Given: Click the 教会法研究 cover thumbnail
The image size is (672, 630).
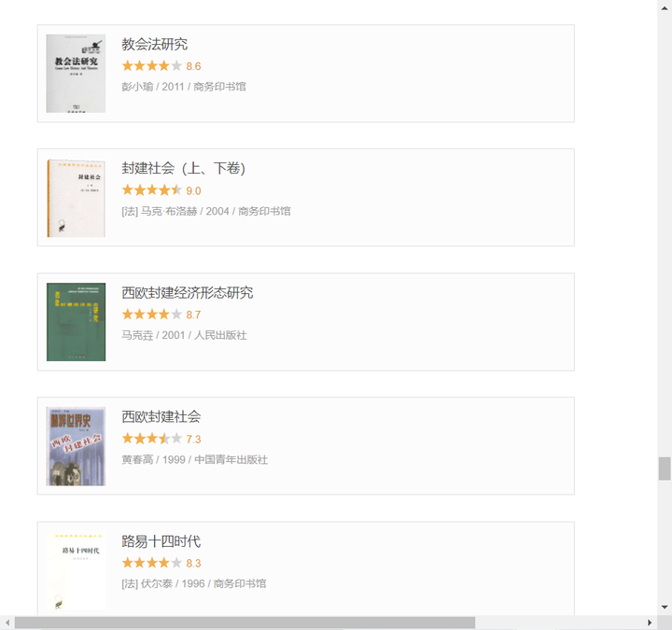Looking at the screenshot, I should pyautogui.click(x=76, y=74).
